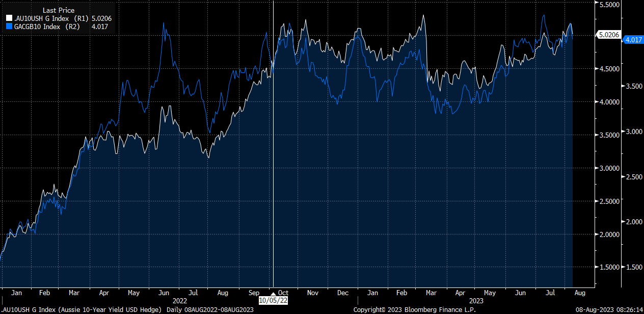644x314 pixels.
Task: Select the 2023 year label
Action: tap(476, 301)
